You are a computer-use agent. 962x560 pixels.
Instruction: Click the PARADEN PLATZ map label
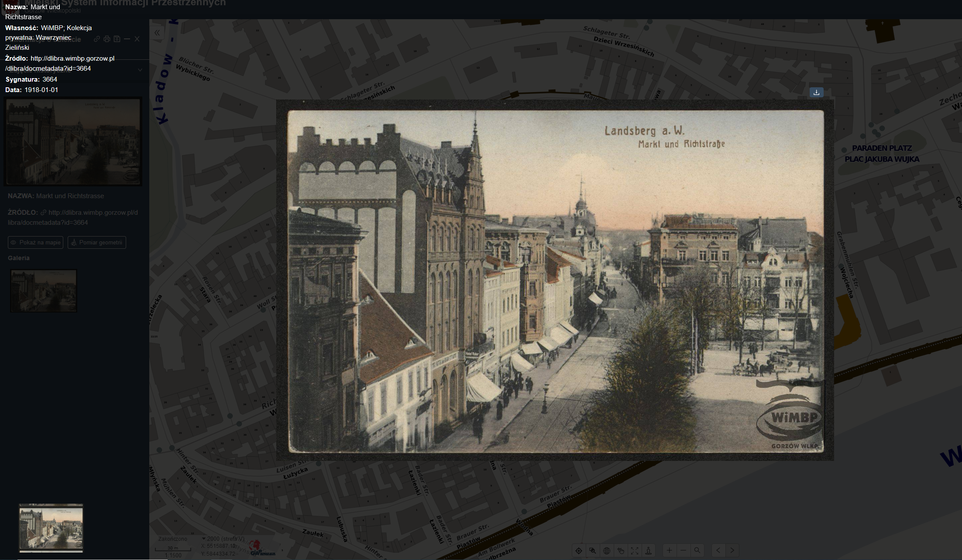pos(882,148)
